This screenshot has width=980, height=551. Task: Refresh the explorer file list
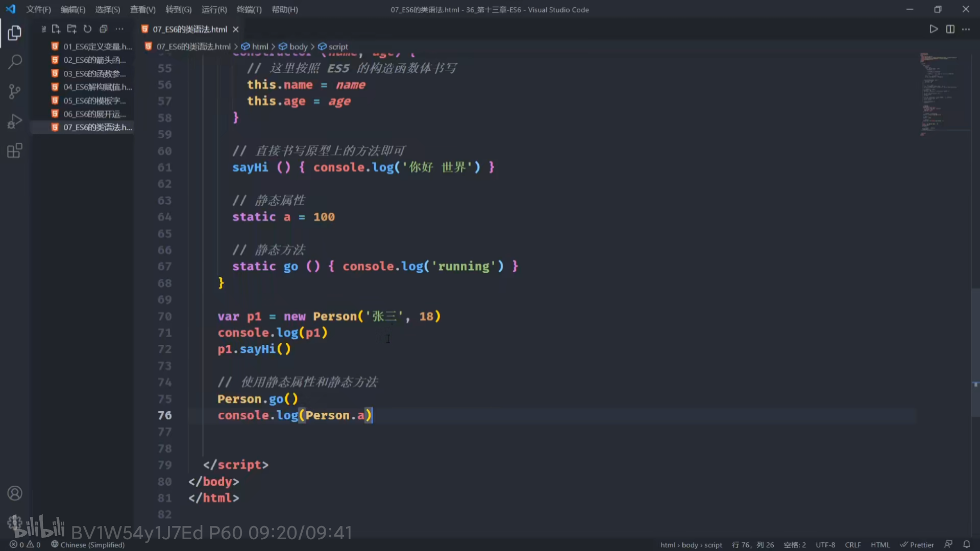87,29
